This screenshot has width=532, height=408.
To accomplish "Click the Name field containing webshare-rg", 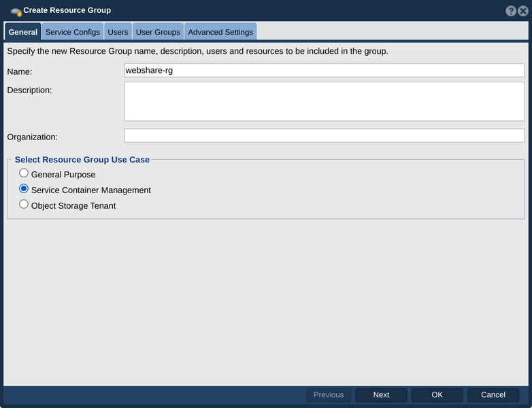I will pyautogui.click(x=325, y=70).
